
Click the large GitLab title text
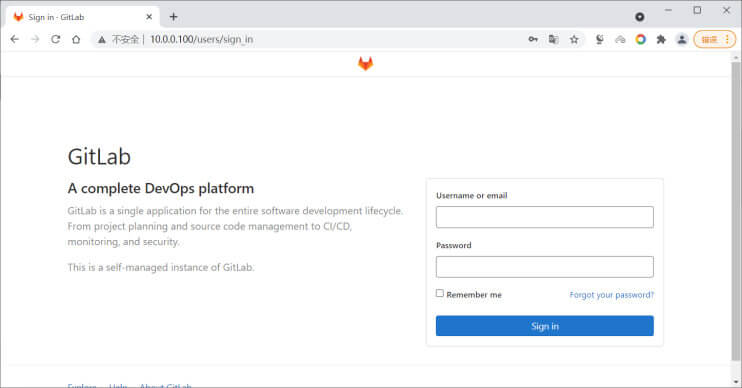(x=99, y=157)
